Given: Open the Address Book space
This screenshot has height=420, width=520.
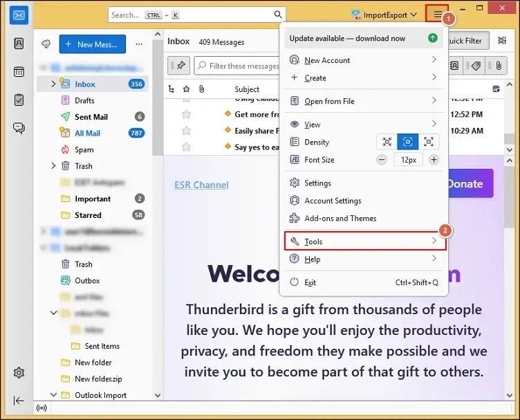Looking at the screenshot, I should click(x=19, y=44).
